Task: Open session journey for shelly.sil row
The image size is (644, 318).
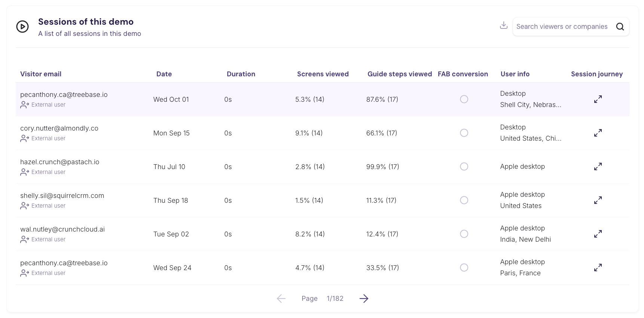Action: [598, 200]
